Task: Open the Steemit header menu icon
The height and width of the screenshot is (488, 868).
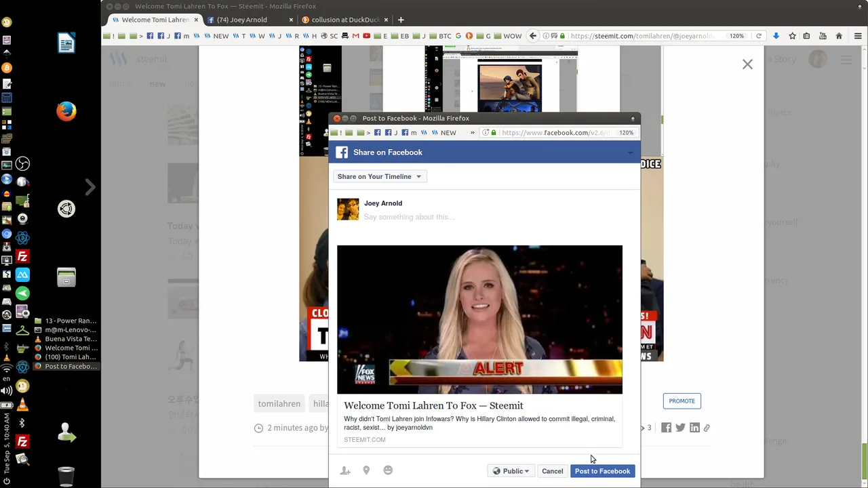Action: pos(846,60)
